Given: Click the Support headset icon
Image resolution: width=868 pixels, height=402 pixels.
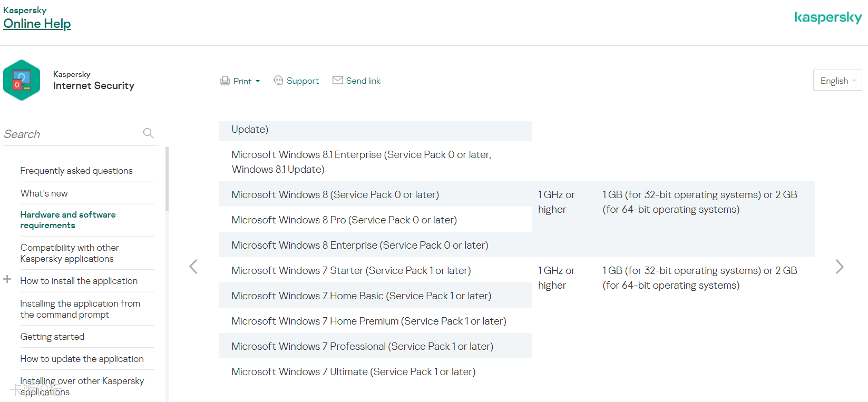Looking at the screenshot, I should [x=278, y=81].
